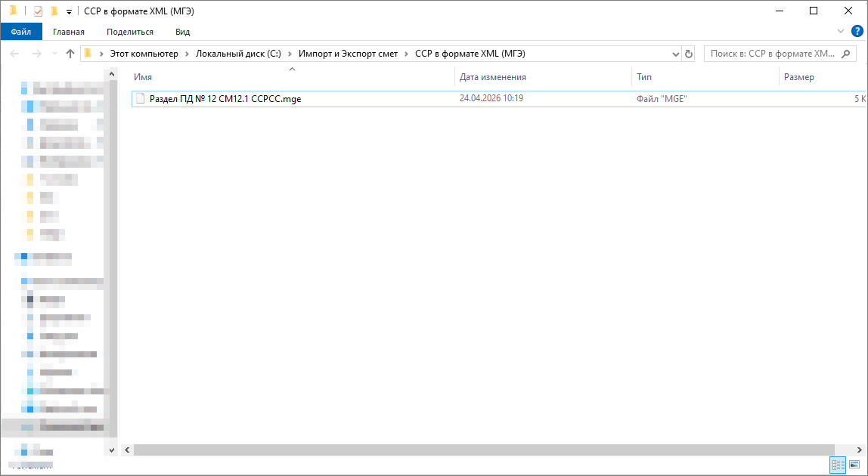Image resolution: width=868 pixels, height=476 pixels.
Task: Open the recent locations dropdown arrow
Action: pyautogui.click(x=54, y=54)
